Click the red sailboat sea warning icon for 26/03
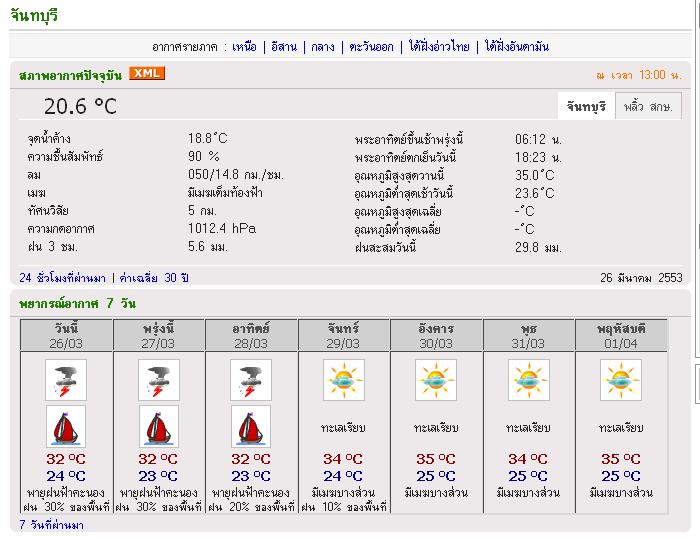 (x=66, y=426)
